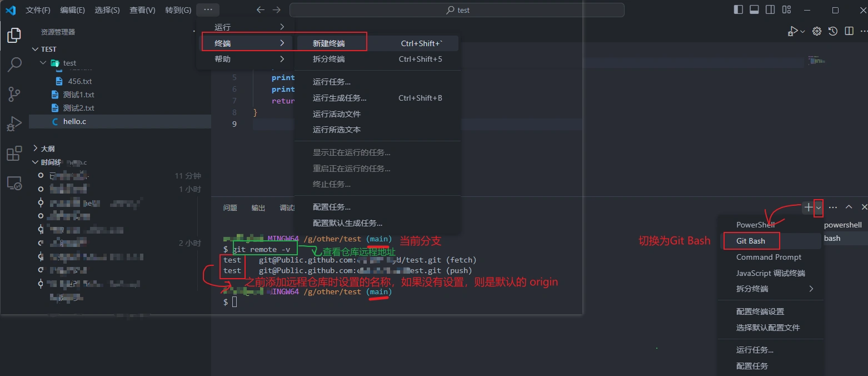Close the terminal panel with X
868x376 pixels.
(x=864, y=207)
